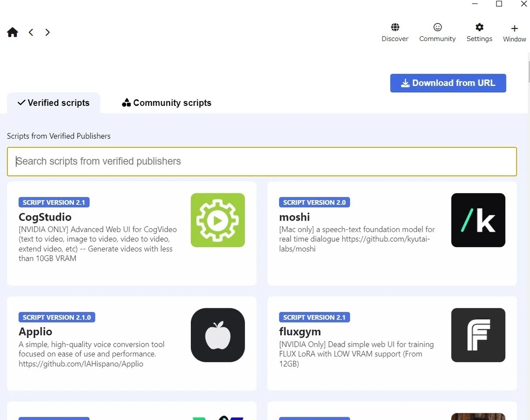Open the fluxgym script title
Screen dimensions: 530x420
tap(300, 332)
